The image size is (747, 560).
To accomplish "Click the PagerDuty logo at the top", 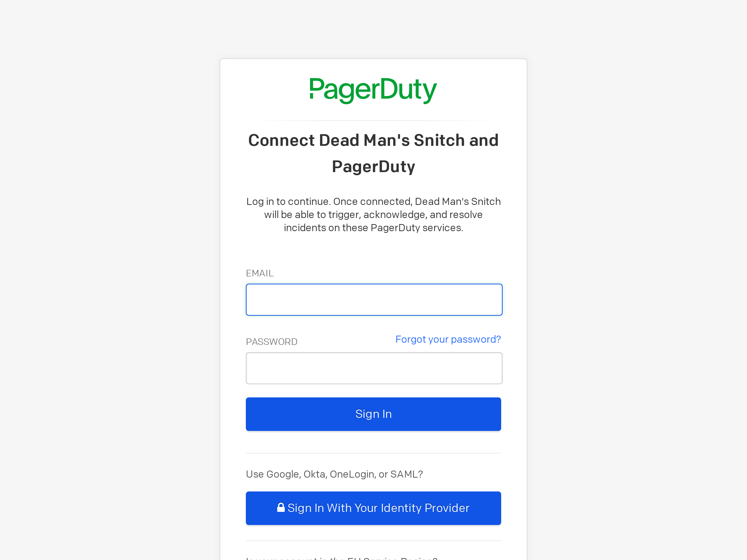I will point(373,90).
